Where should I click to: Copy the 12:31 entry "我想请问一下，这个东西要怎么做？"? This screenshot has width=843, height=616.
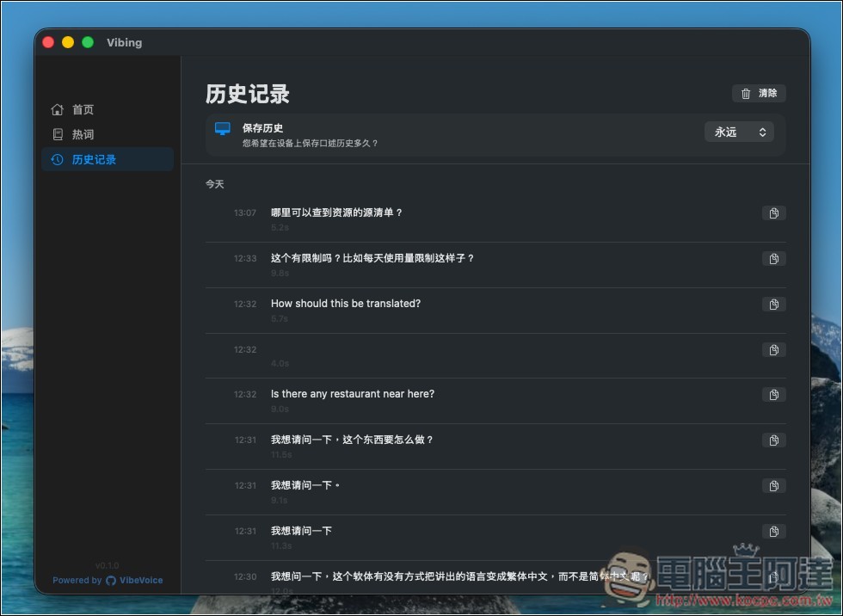(x=773, y=440)
